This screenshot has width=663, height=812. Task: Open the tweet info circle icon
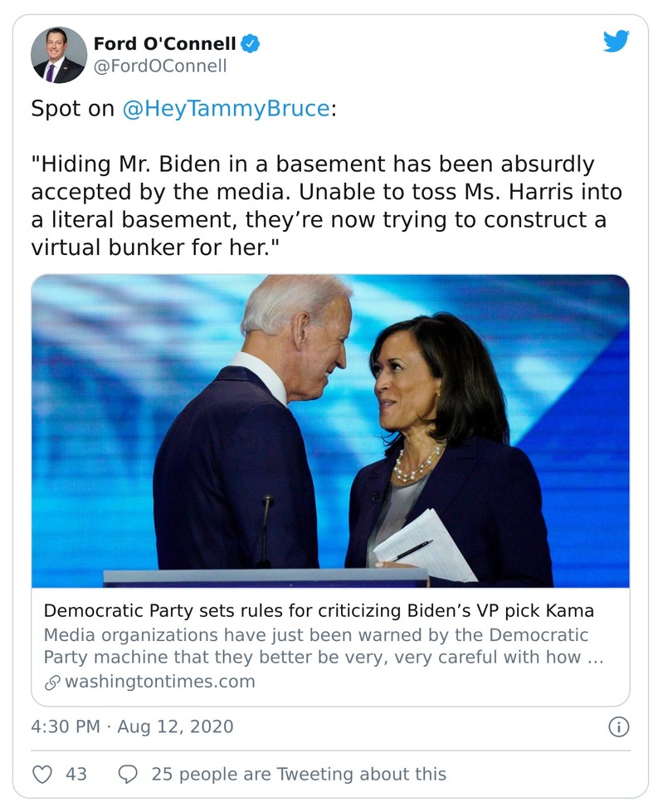tap(618, 727)
